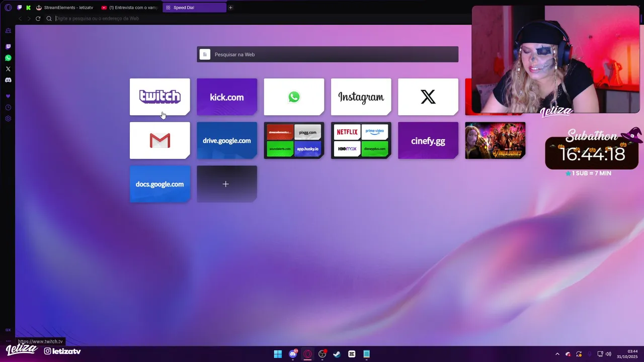The image size is (644, 362).
Task: Open the cinefy.gg speed dial tile
Action: 428,140
